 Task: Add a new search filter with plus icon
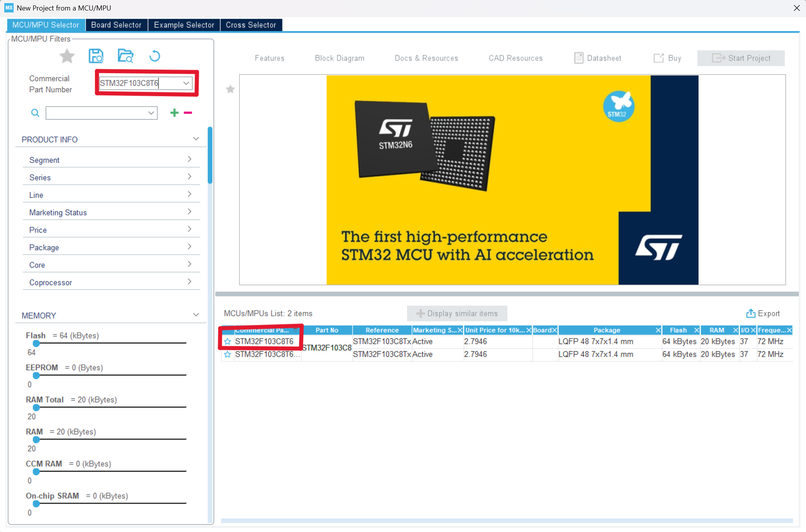(174, 113)
